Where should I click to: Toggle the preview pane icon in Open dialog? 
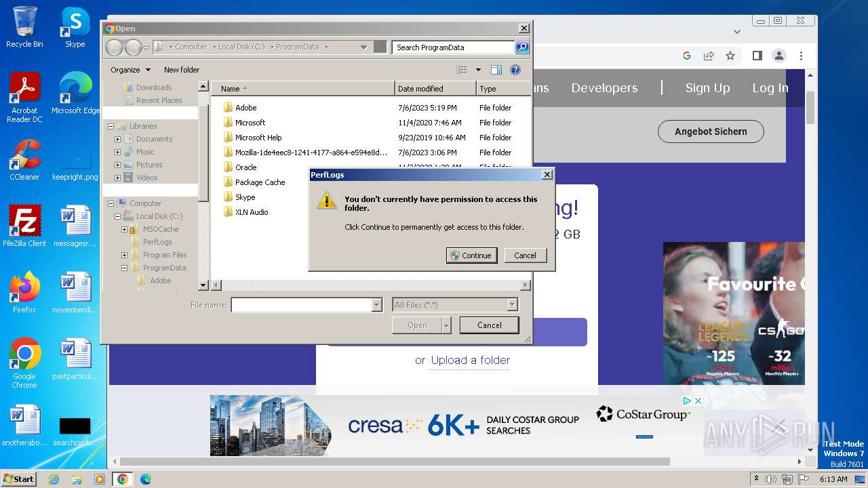[496, 70]
